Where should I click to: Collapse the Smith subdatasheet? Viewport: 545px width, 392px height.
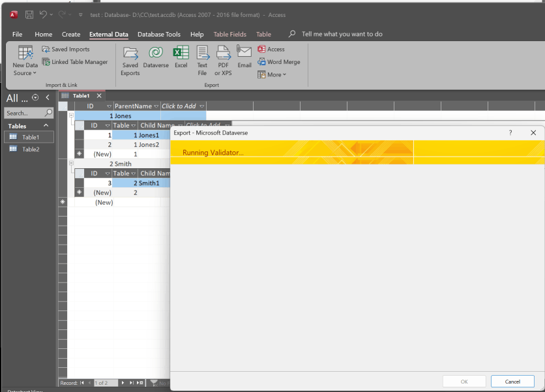coord(71,163)
